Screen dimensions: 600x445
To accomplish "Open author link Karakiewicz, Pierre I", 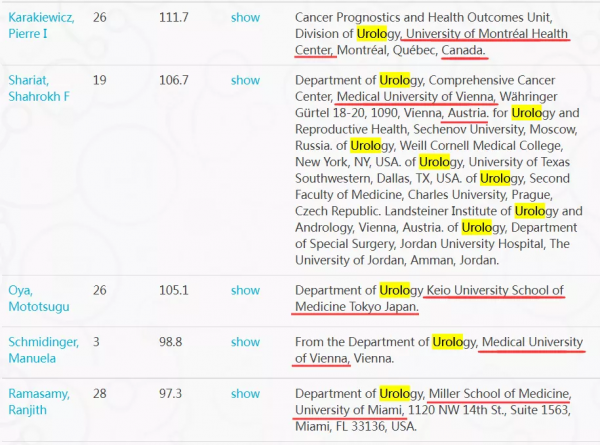I will click(42, 25).
